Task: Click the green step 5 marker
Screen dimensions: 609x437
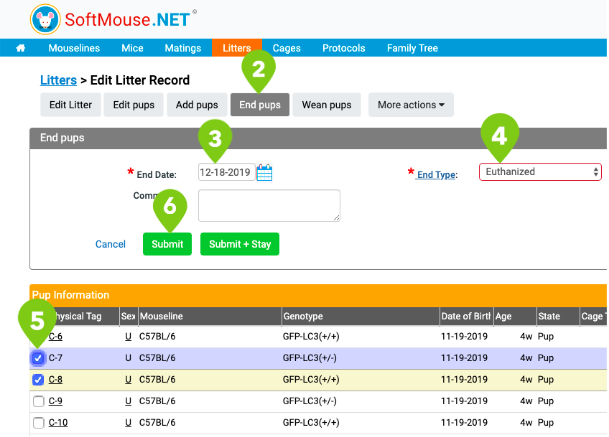Action: click(37, 322)
